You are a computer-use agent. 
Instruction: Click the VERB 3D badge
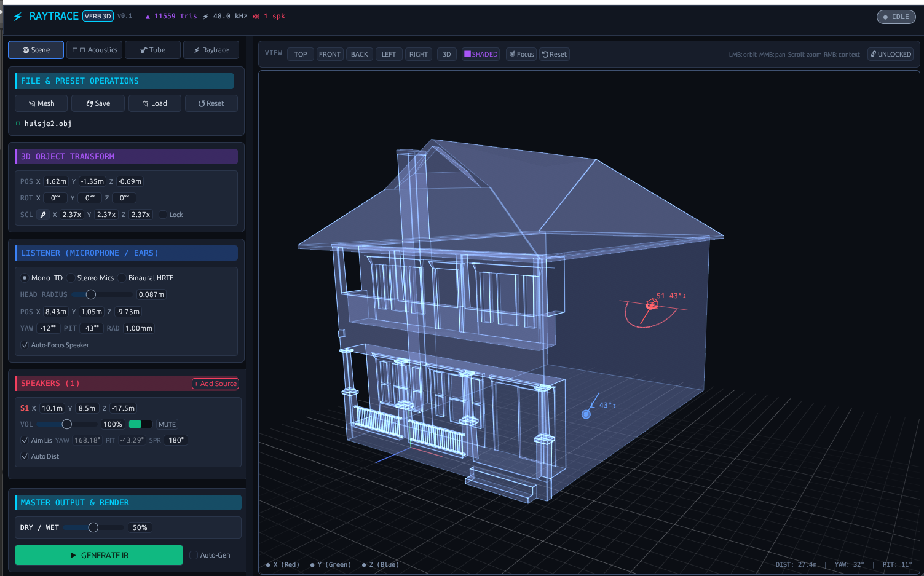98,17
